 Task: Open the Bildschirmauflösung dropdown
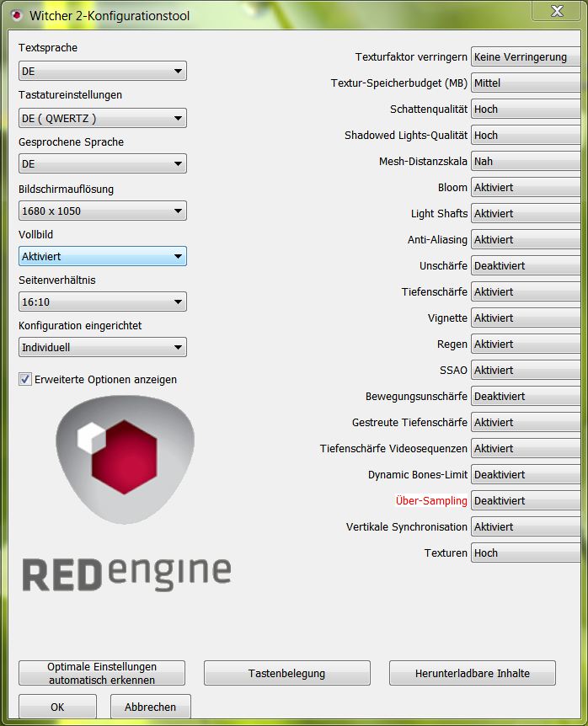point(102,211)
